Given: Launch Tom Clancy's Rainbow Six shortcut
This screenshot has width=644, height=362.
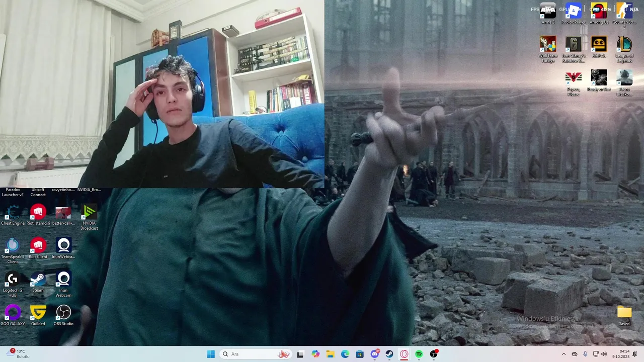Looking at the screenshot, I should point(574,49).
